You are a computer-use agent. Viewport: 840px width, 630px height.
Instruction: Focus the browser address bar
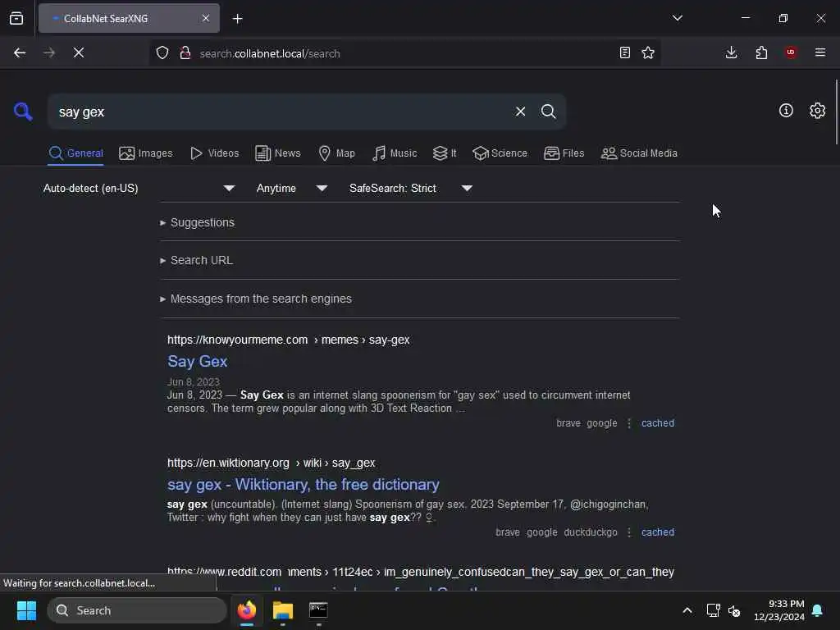pyautogui.click(x=404, y=53)
